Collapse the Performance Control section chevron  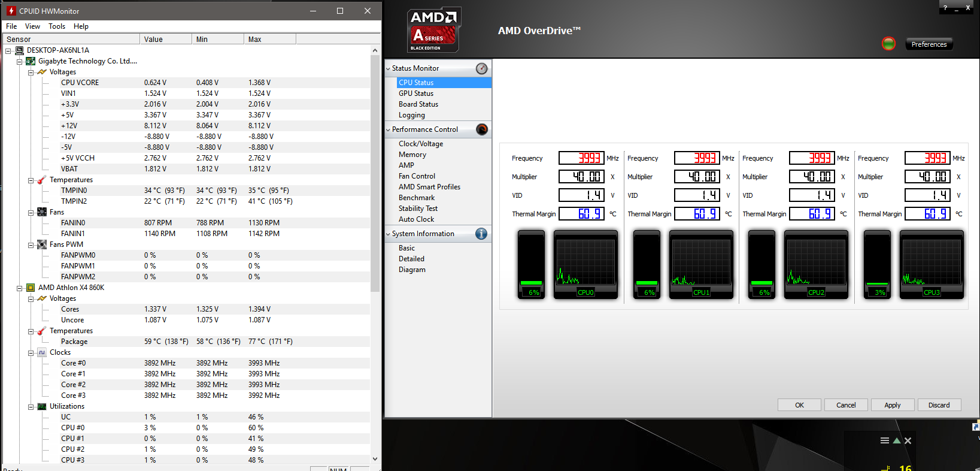click(388, 130)
